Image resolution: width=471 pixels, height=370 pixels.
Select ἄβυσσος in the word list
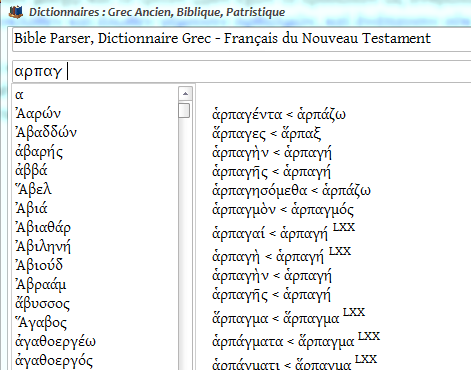click(x=42, y=304)
